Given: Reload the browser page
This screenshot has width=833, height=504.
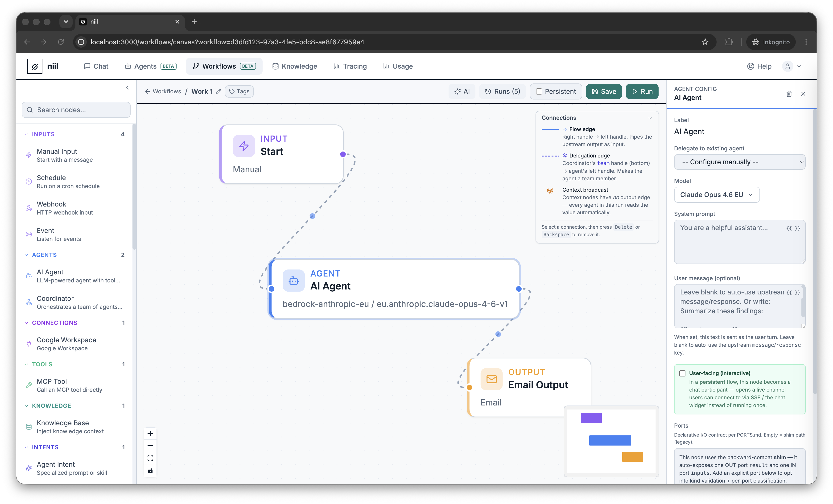Looking at the screenshot, I should click(61, 42).
